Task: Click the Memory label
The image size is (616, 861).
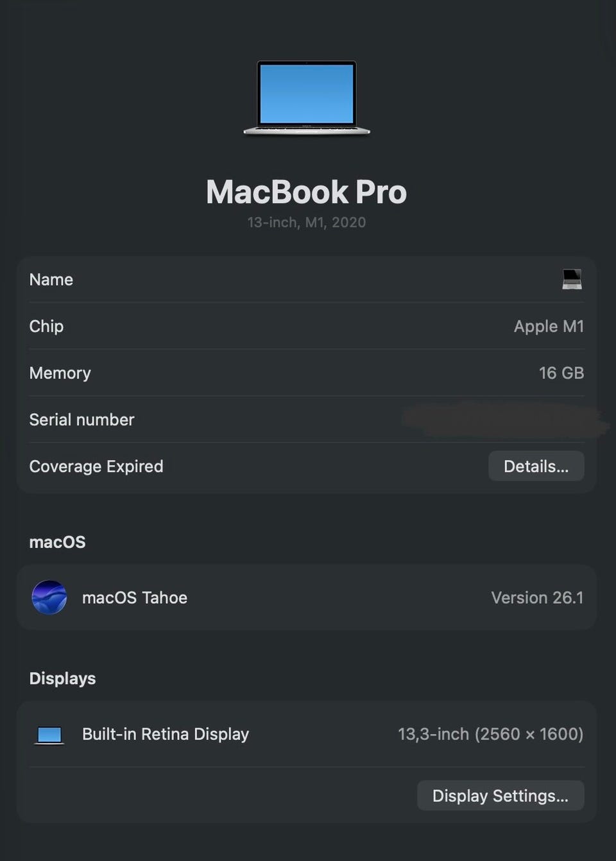Action: pos(60,373)
